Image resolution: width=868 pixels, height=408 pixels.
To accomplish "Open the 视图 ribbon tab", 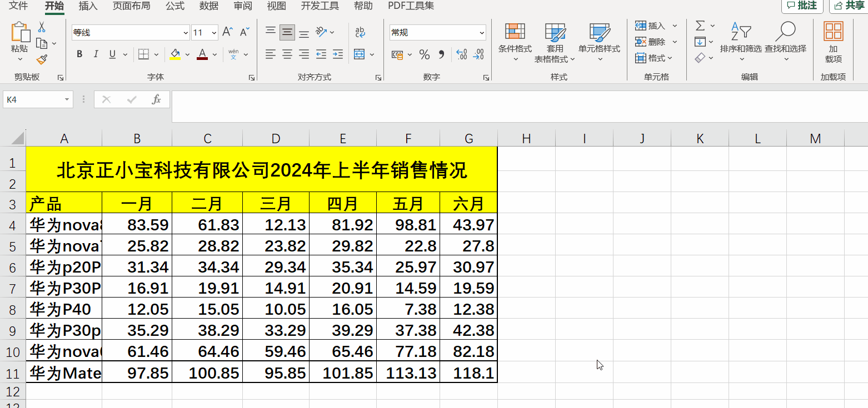I will [x=276, y=6].
